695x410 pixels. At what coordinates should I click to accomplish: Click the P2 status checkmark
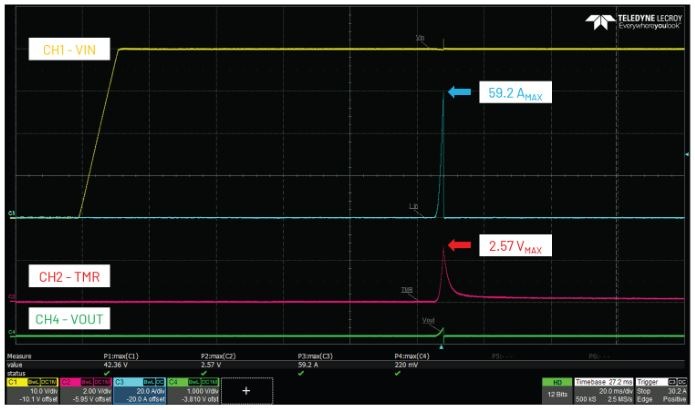point(204,373)
